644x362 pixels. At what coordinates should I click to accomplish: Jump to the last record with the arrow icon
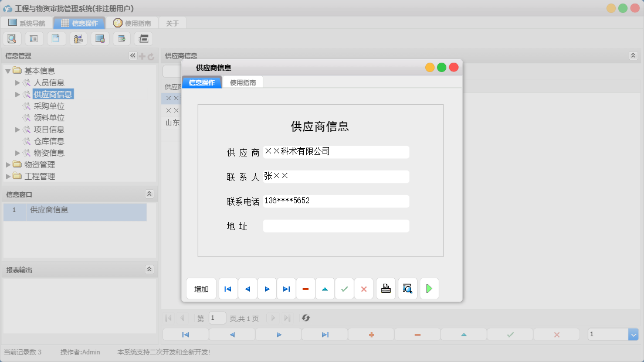[x=286, y=288]
